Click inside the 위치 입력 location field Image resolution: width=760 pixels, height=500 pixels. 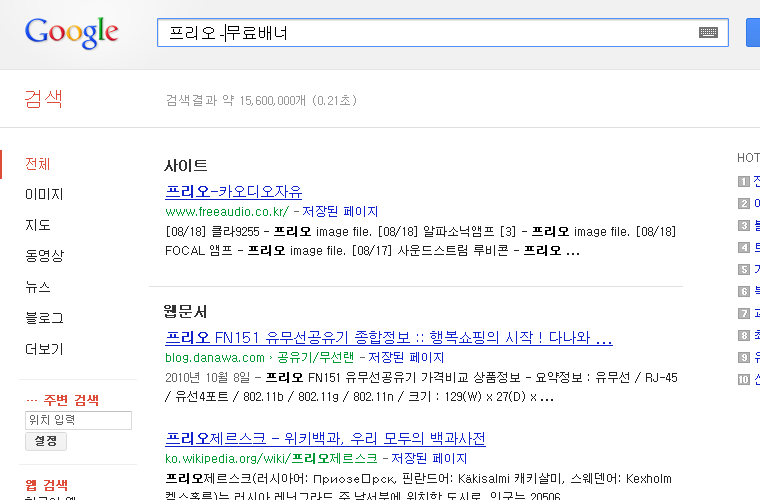coord(78,421)
